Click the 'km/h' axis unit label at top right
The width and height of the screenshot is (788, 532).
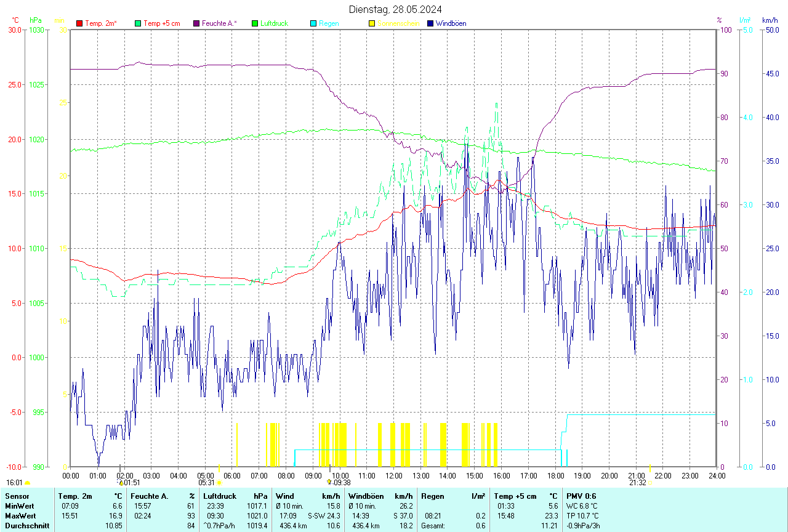coord(770,20)
